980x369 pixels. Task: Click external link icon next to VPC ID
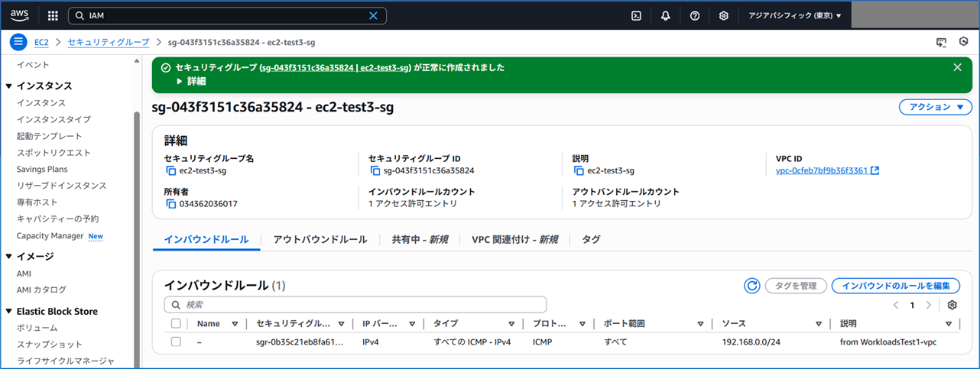pyautogui.click(x=875, y=170)
